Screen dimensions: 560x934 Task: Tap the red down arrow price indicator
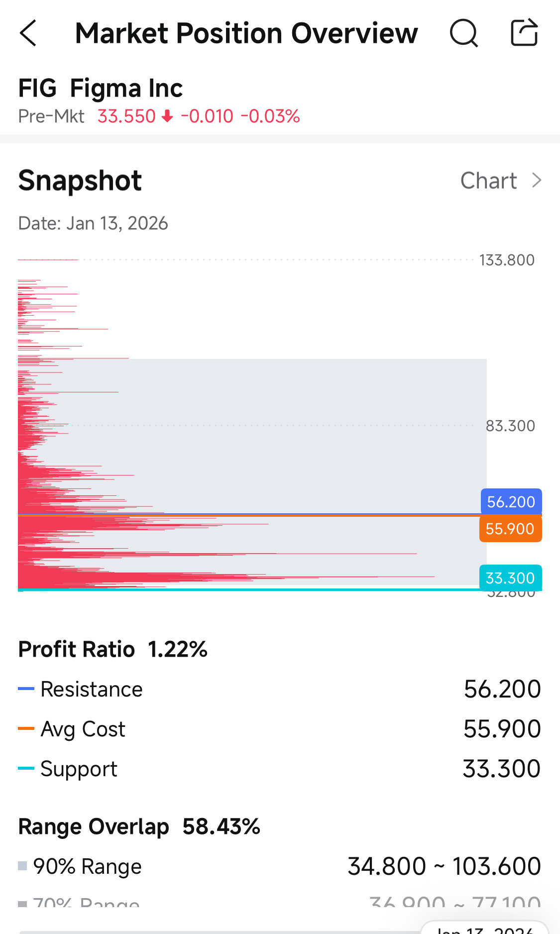point(168,116)
